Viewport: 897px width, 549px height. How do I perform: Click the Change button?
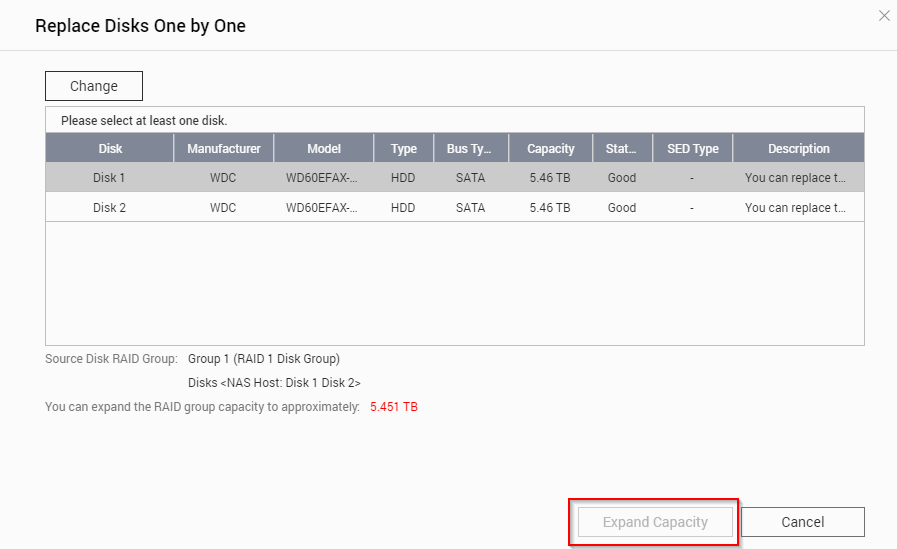coord(94,86)
